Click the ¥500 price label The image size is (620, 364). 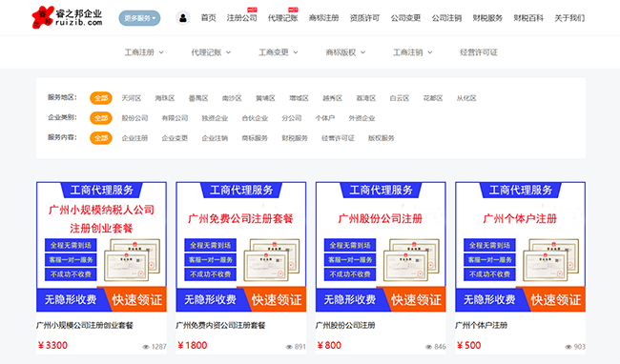469,346
